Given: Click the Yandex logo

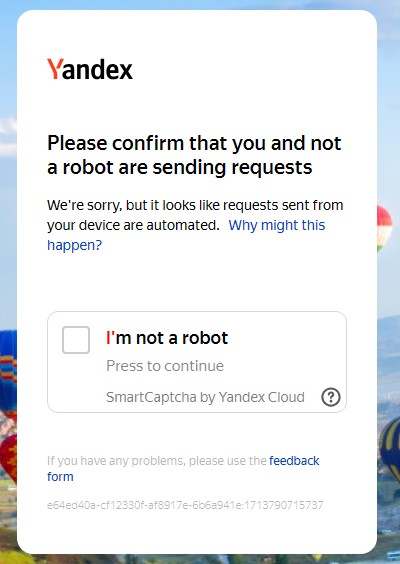Looking at the screenshot, I should tap(90, 69).
